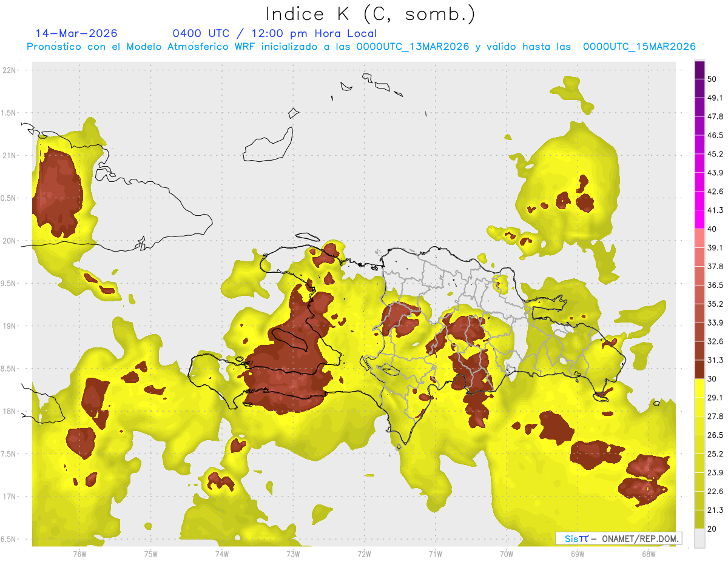Click the color bar label "30"

click(x=713, y=379)
